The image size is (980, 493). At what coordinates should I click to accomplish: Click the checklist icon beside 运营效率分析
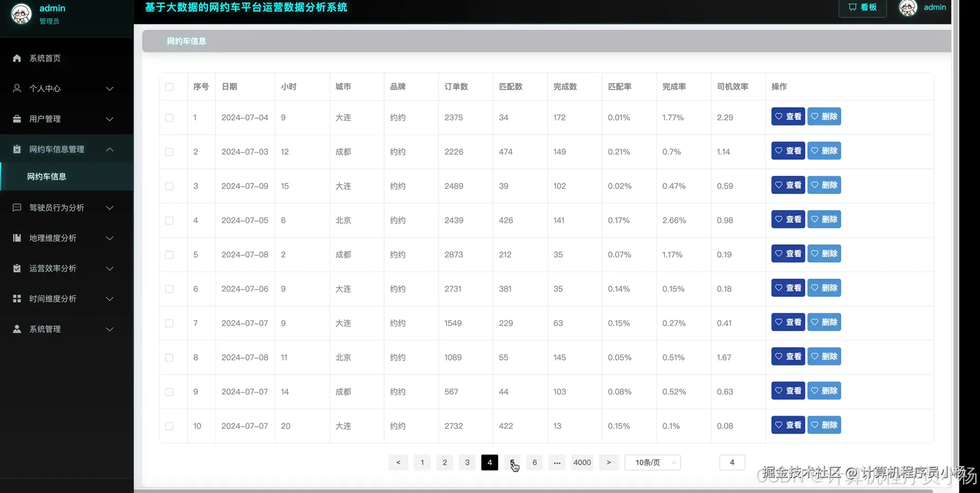(x=17, y=268)
